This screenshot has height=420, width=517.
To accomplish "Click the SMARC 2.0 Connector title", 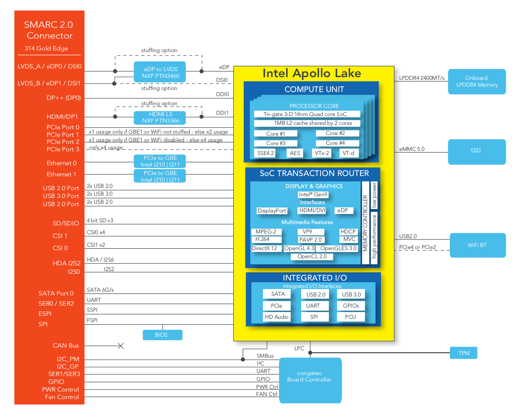I will 49,30.
